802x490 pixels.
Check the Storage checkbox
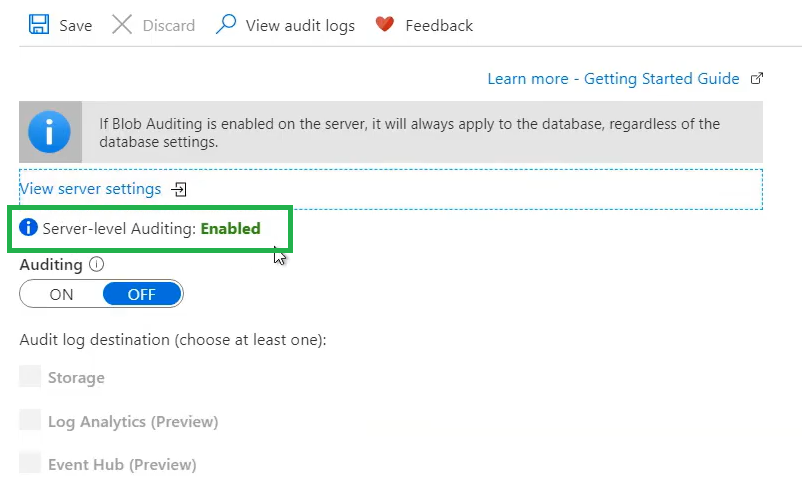coord(31,377)
